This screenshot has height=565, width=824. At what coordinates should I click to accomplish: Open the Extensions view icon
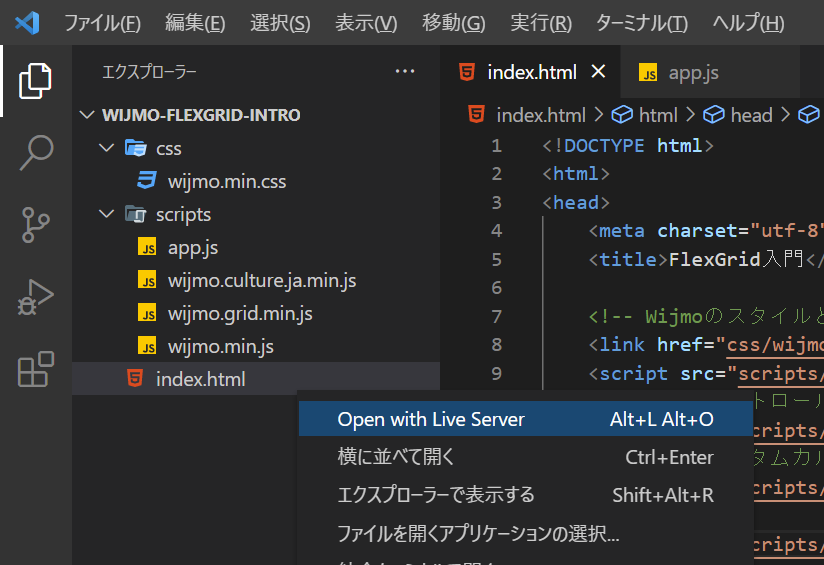click(35, 369)
